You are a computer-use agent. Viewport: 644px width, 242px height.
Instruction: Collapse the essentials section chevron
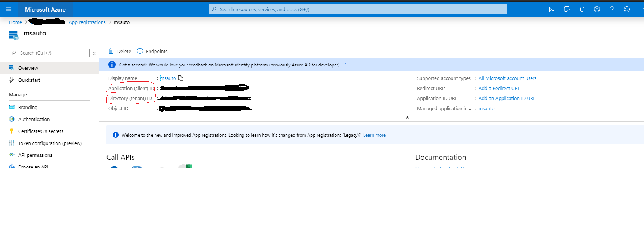[x=408, y=117]
